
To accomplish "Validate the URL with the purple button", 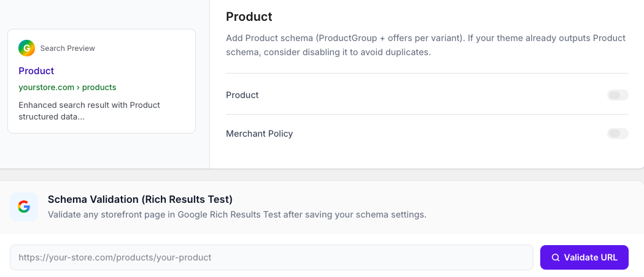I will (x=584, y=257).
